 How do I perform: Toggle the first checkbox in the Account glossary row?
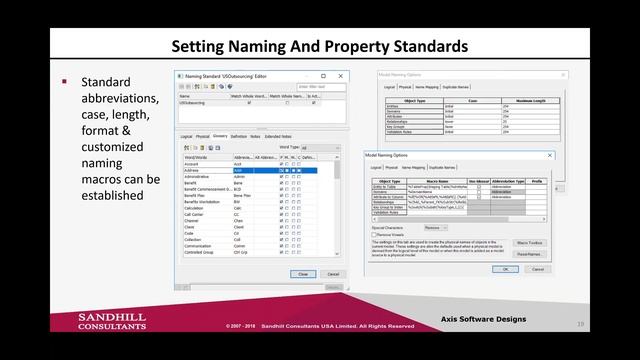[281, 164]
